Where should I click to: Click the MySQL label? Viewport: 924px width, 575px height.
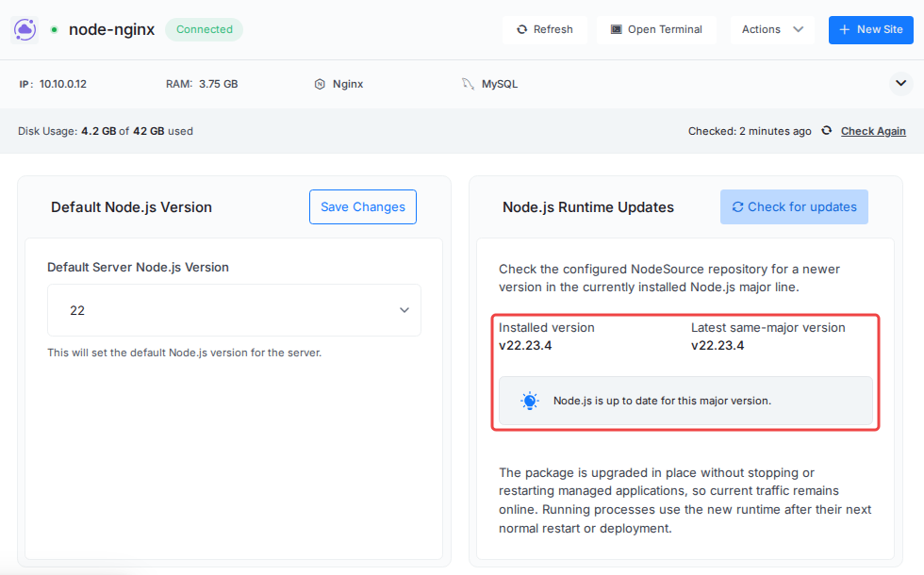[500, 84]
